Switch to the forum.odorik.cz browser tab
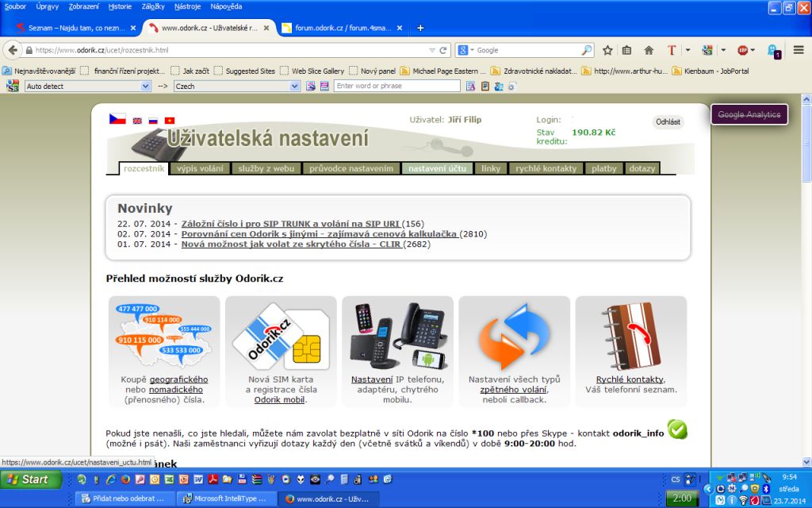 [343, 28]
